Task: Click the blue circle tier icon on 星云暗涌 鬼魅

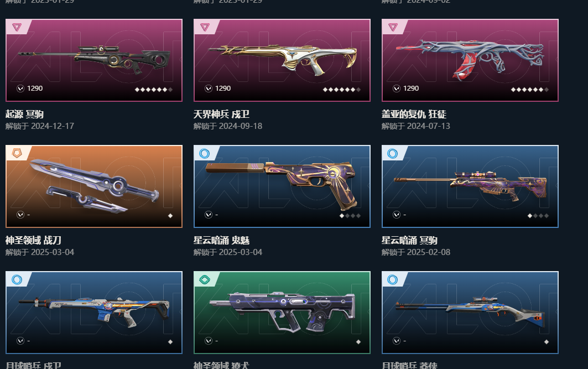Action: (205, 153)
